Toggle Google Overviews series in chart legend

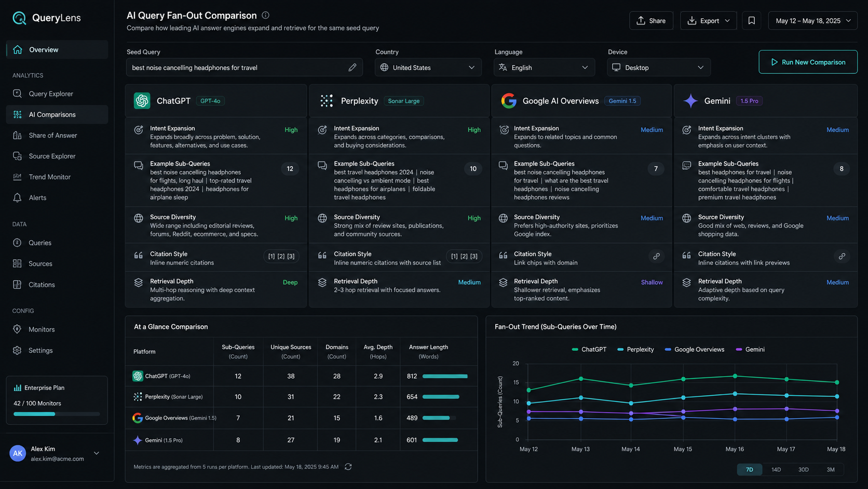point(694,350)
